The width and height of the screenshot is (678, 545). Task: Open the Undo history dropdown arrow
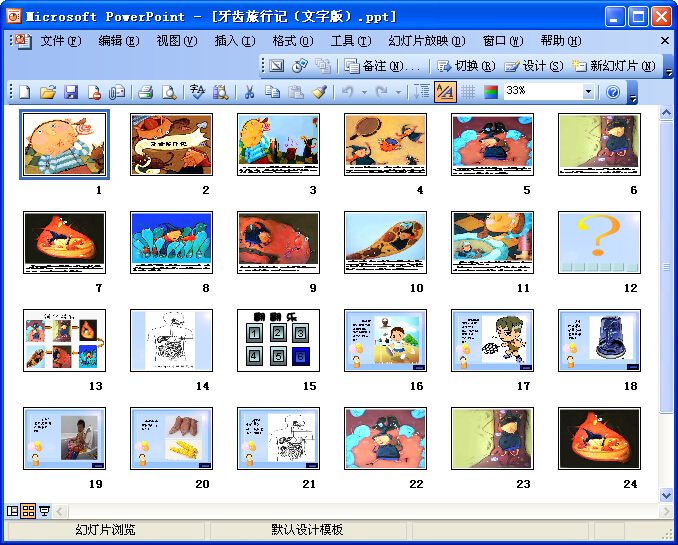[364, 92]
